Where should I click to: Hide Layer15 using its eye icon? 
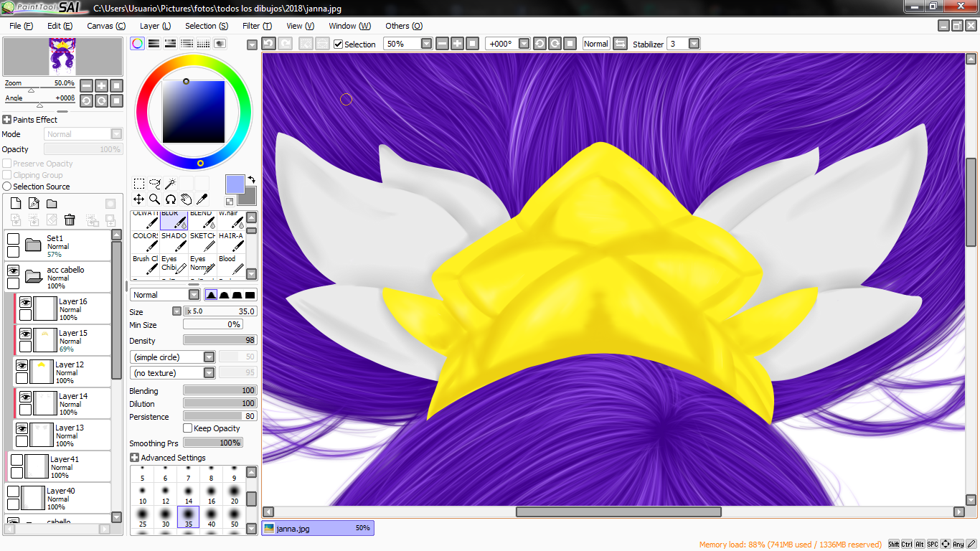tap(25, 333)
